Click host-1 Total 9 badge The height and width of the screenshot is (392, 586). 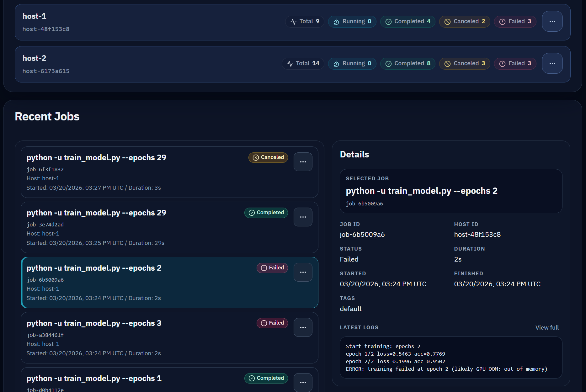305,21
